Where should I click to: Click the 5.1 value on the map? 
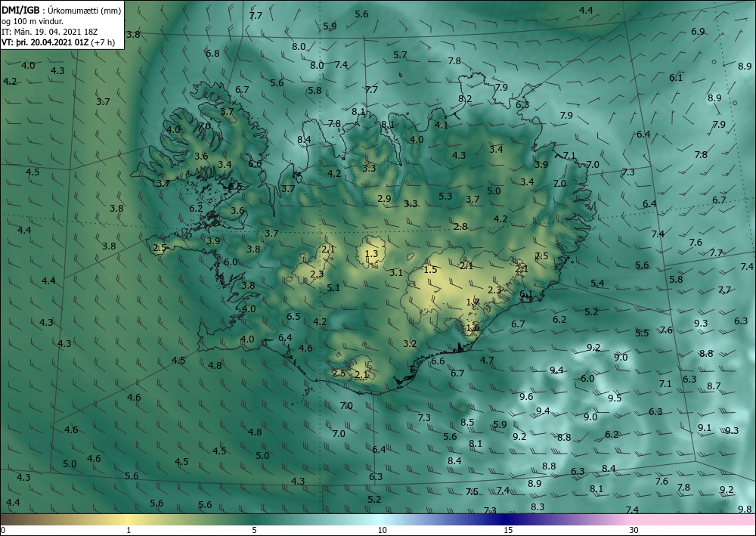pyautogui.click(x=333, y=288)
